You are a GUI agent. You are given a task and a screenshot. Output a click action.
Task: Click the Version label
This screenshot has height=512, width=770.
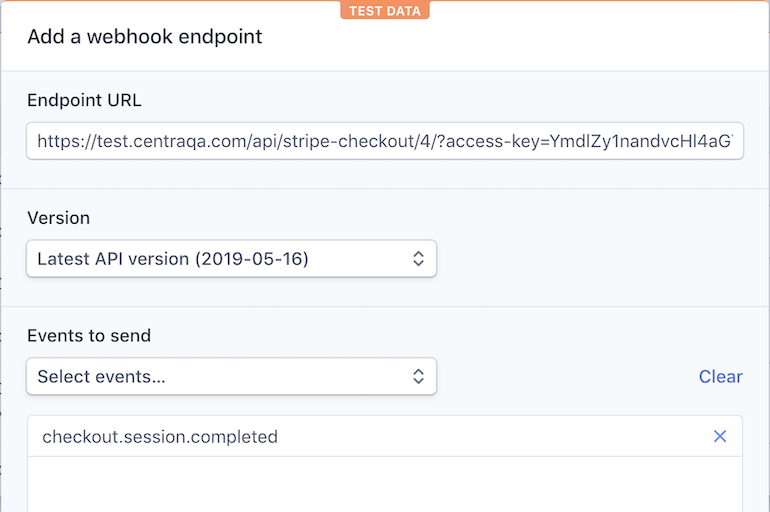point(58,218)
